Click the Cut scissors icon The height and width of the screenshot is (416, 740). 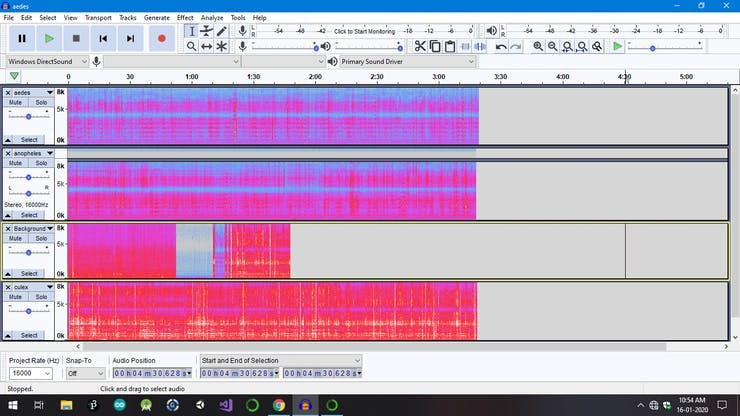(420, 46)
